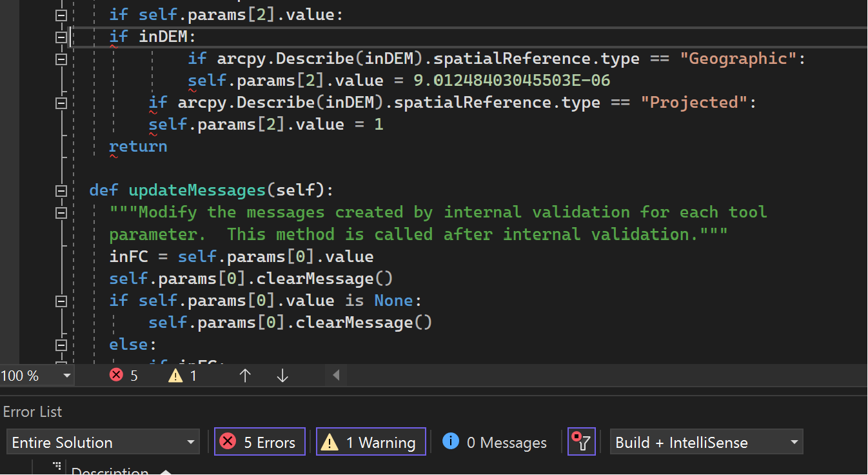
Task: Click the red error count indicator in editor status strip
Action: point(124,375)
